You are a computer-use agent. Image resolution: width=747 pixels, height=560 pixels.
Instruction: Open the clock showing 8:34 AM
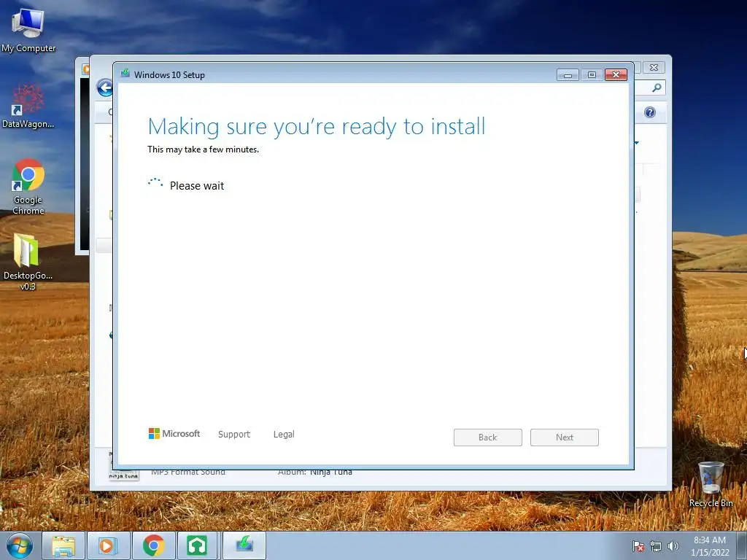pyautogui.click(x=710, y=546)
